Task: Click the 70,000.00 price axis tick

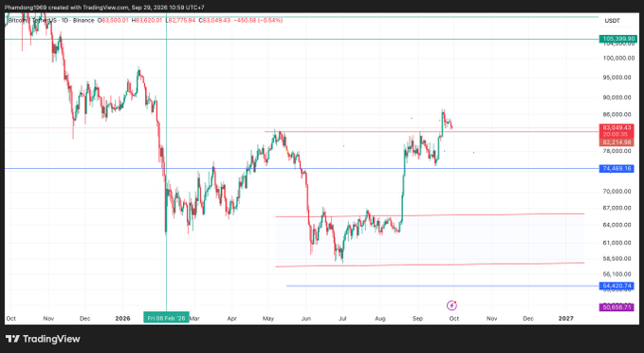Action: pos(616,191)
